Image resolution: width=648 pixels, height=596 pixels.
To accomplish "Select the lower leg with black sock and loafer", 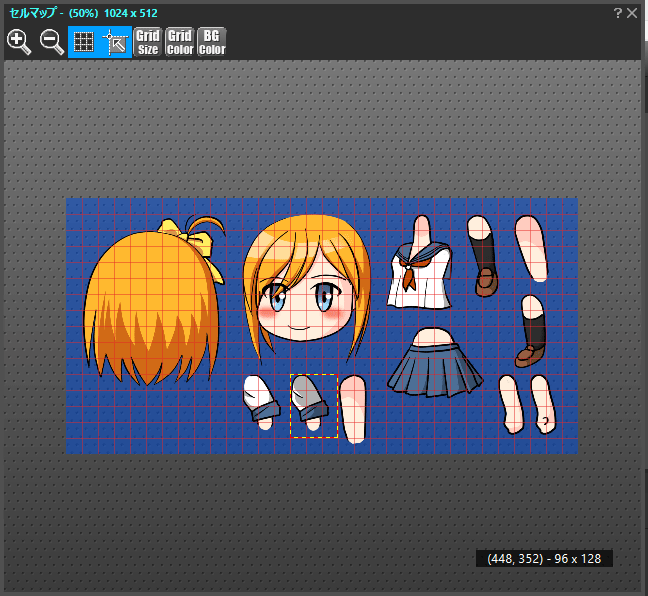I will coord(531,331).
